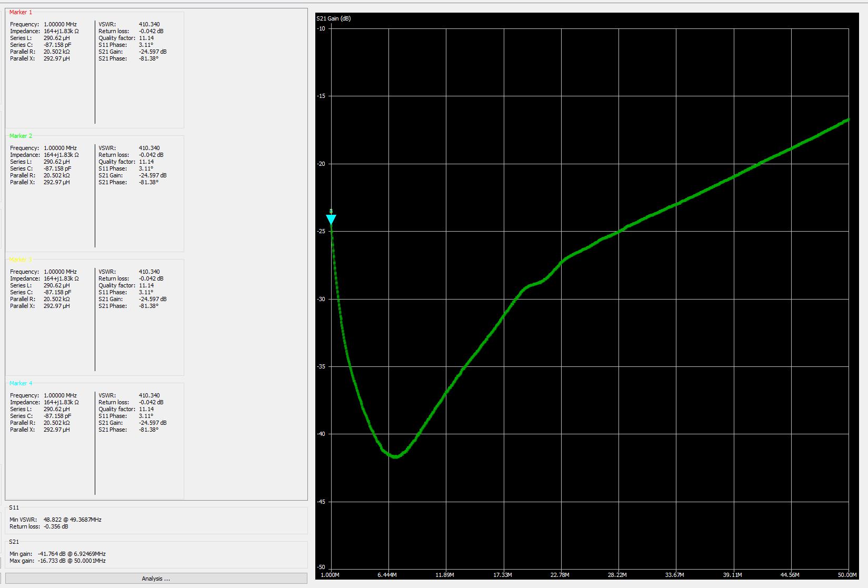Click Marker 4 VSWR value 410.340
The width and height of the screenshot is (868, 588).
[149, 395]
